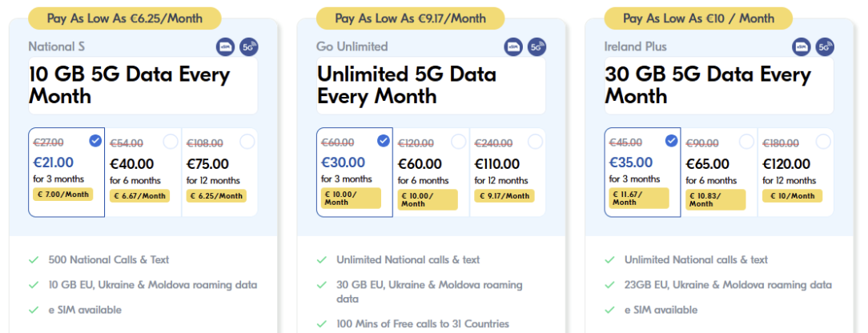Click the eSIM icon on National S
Image resolution: width=868 pixels, height=333 pixels.
point(226,47)
